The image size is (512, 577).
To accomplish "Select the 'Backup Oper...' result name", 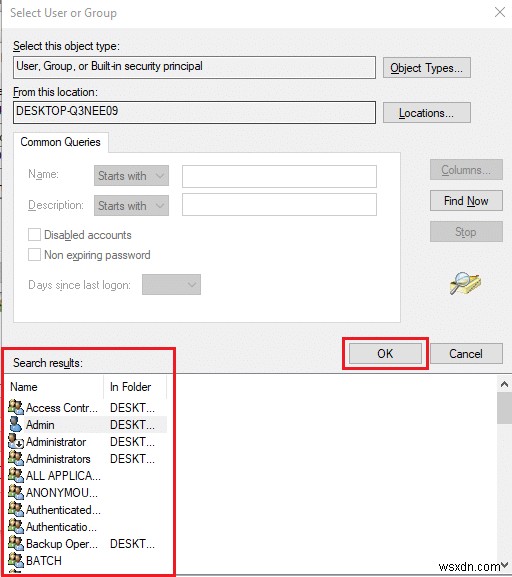I will [x=62, y=544].
